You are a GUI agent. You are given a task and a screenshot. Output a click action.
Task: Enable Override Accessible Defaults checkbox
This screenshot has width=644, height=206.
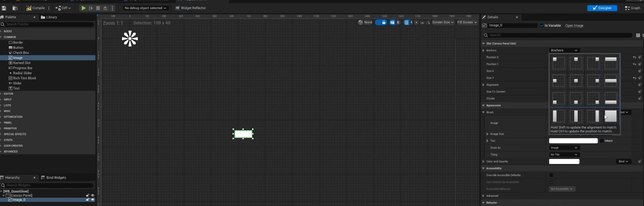click(551, 175)
